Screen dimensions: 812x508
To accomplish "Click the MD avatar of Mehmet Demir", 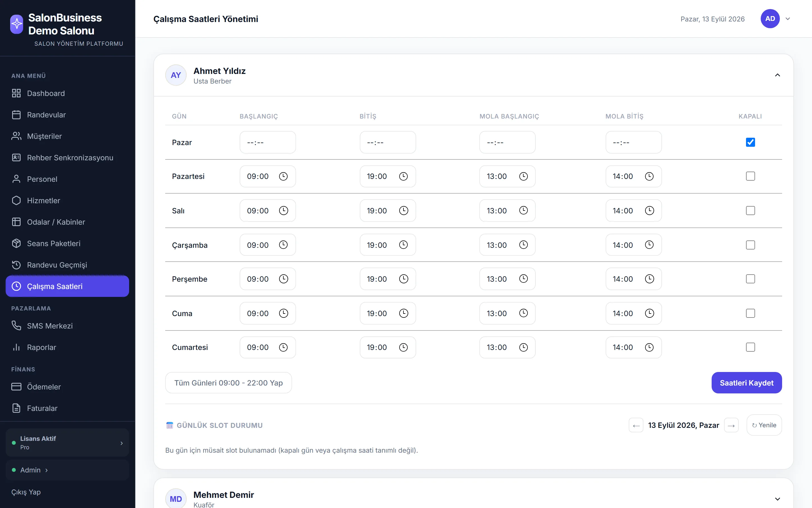I will click(x=176, y=499).
